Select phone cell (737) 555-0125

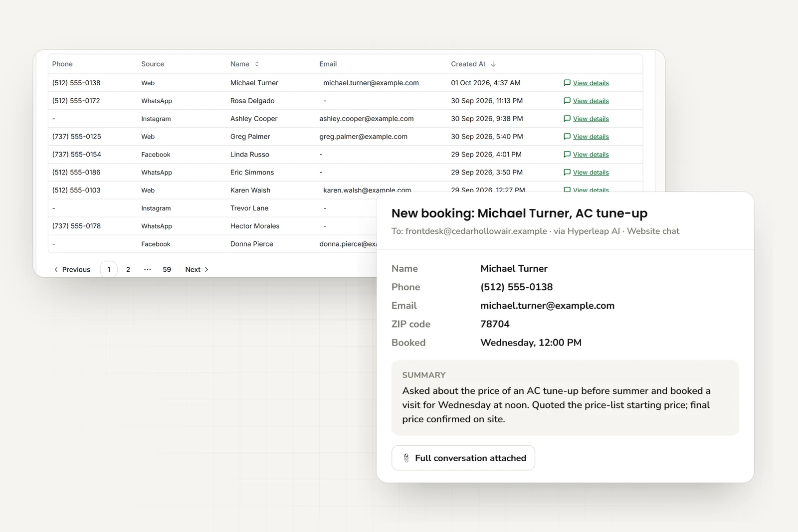pos(77,137)
